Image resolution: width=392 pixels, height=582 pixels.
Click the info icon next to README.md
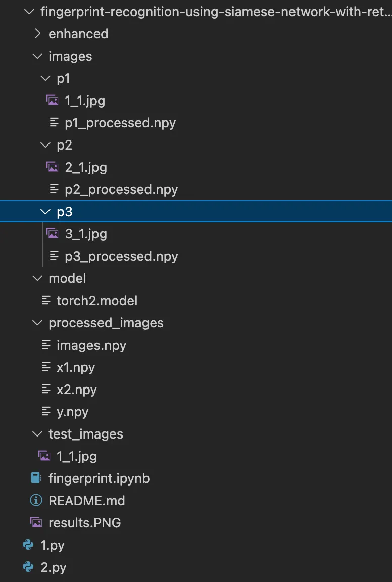click(x=36, y=500)
